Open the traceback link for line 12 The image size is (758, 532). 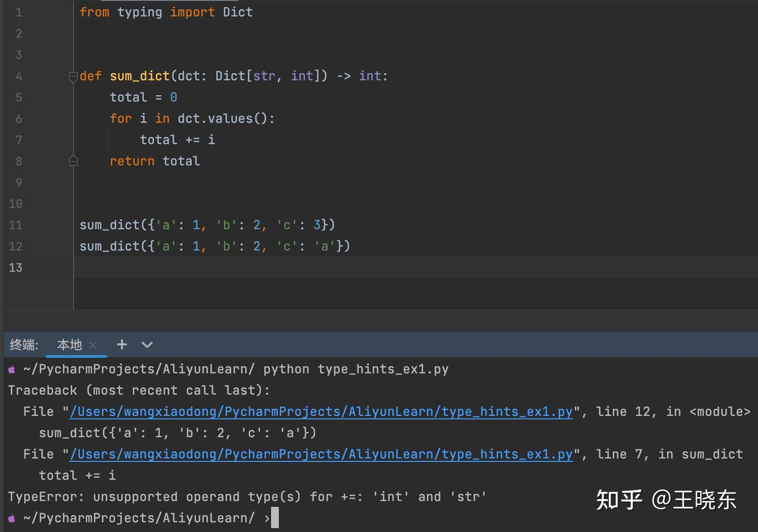pyautogui.click(x=321, y=411)
